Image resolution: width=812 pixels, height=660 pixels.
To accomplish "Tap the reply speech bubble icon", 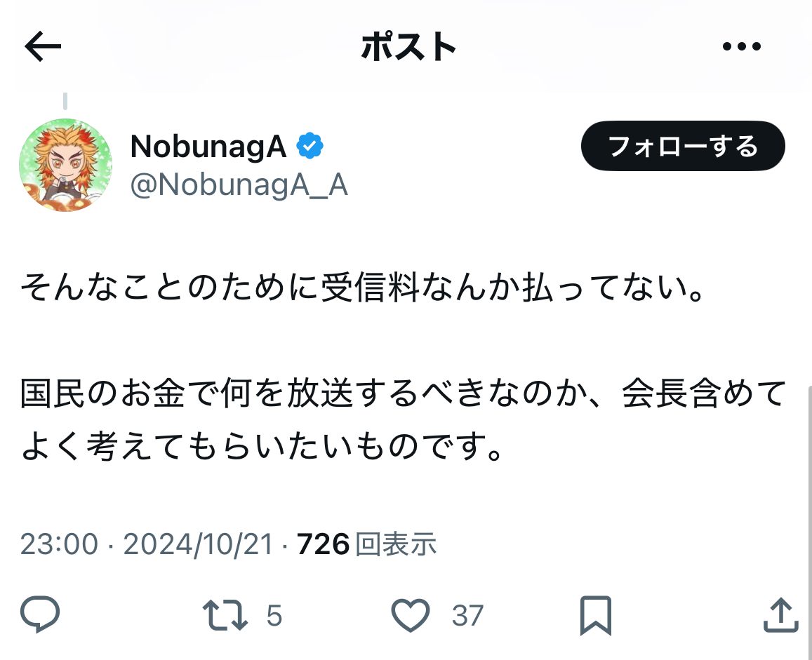I will 40,614.
